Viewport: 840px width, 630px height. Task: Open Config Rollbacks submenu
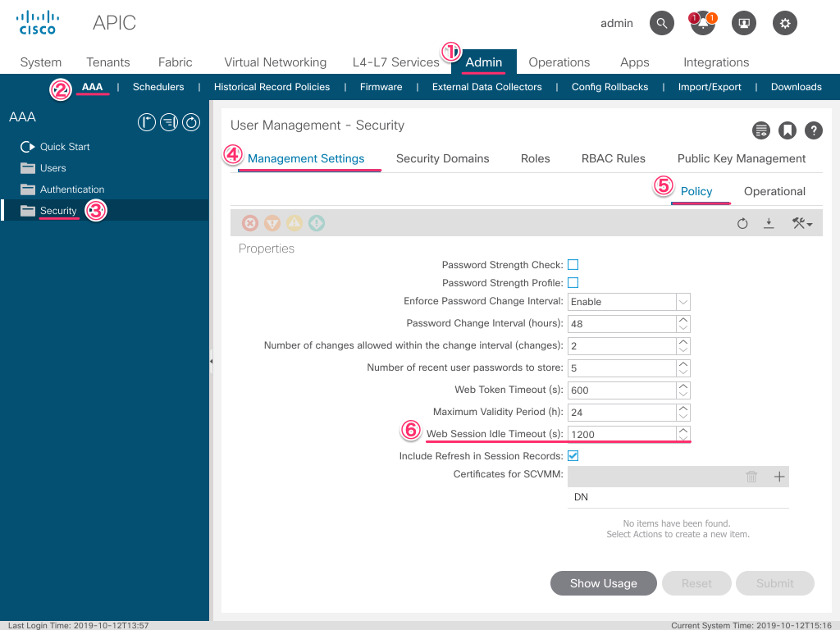609,87
